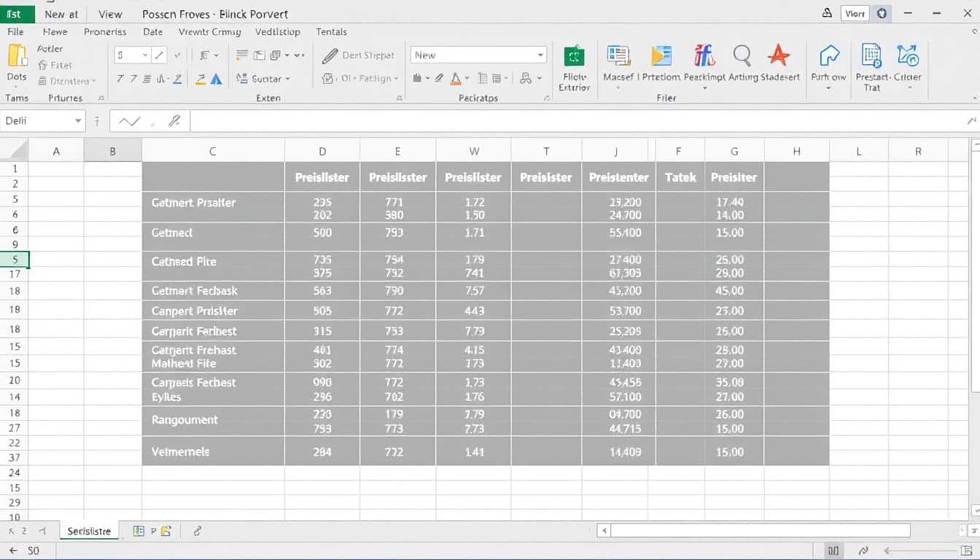The height and width of the screenshot is (560, 980).
Task: Click the orange font color A icon
Action: (x=456, y=78)
